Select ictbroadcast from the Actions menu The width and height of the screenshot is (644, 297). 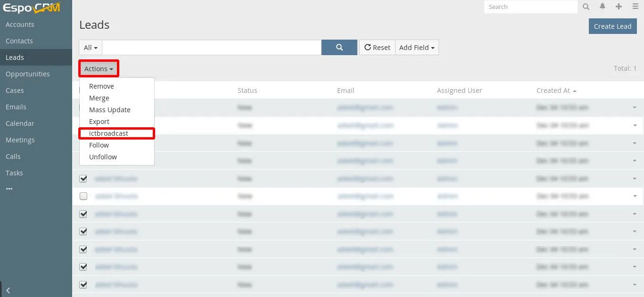108,133
